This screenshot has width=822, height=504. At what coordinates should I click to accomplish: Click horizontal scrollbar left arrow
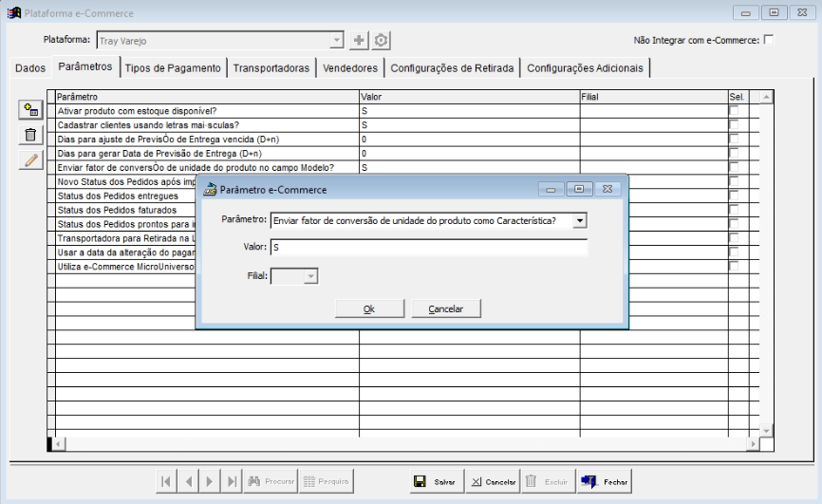click(x=58, y=444)
